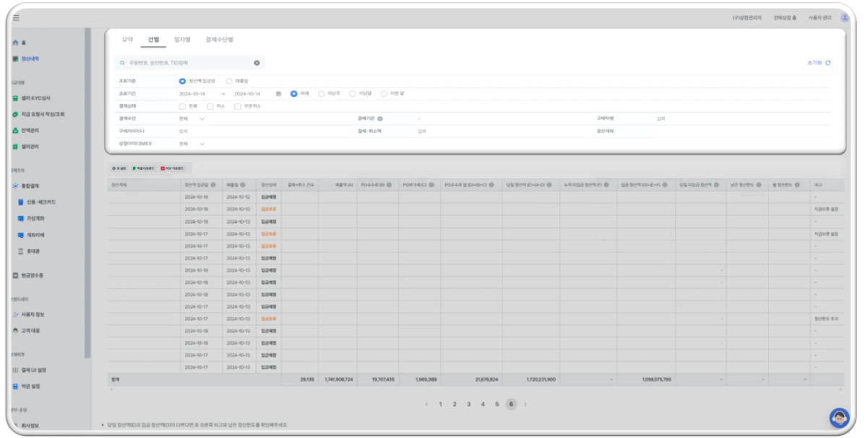Switch to the 일자별 tab
The height and width of the screenshot is (438, 868).
tap(181, 40)
